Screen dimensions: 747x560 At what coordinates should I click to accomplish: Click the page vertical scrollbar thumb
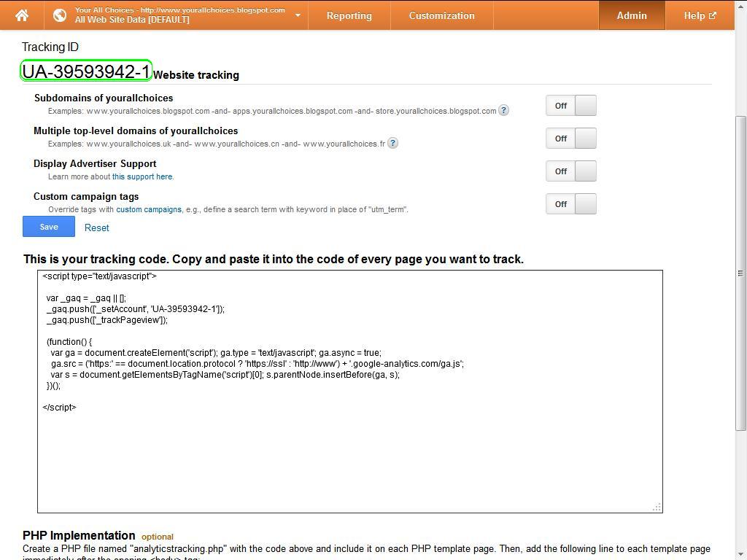[740, 273]
